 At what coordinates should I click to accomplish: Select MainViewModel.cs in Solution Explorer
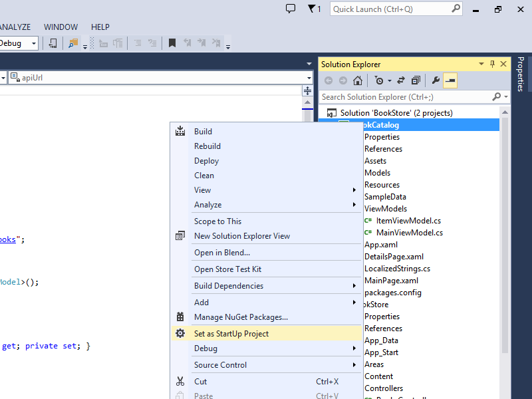click(409, 233)
